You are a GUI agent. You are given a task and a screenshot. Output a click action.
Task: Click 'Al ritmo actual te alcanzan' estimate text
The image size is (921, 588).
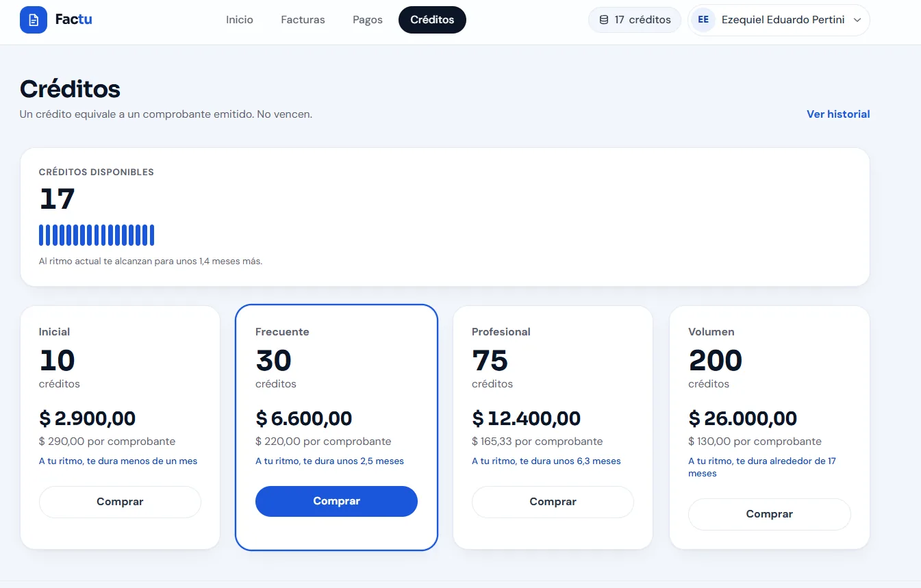pos(151,261)
